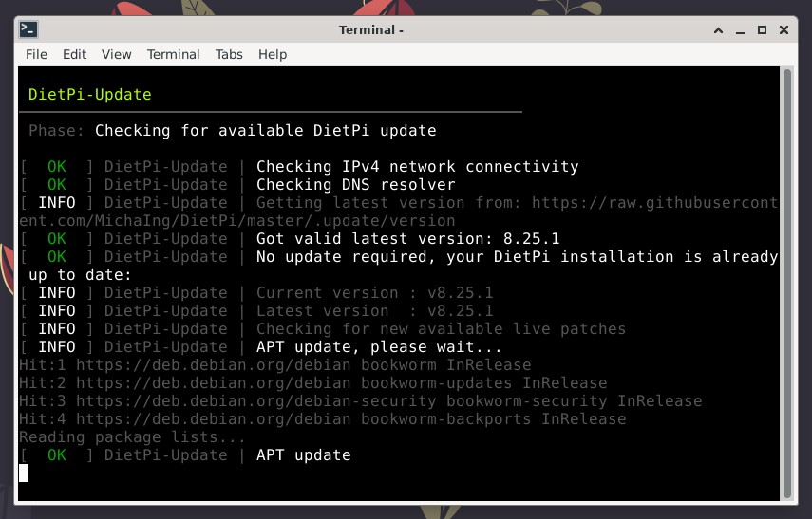Click 'No update required' message line
This screenshot has width=812, height=519.
click(x=517, y=257)
